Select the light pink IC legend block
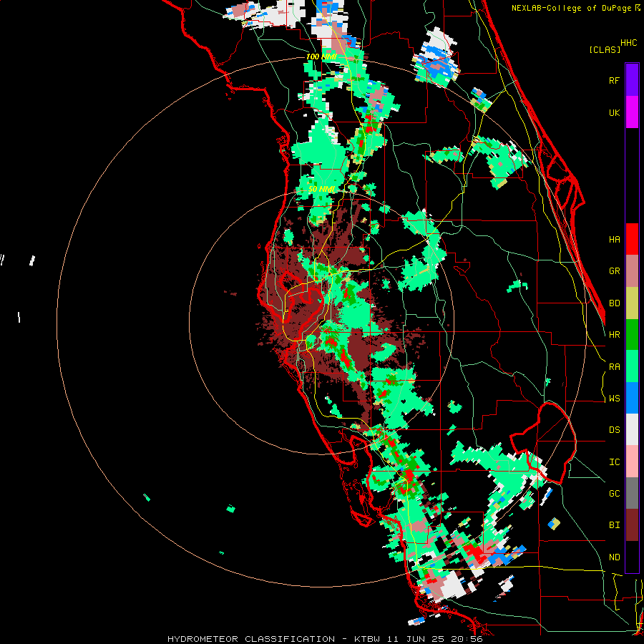Image resolution: width=644 pixels, height=644 pixels. click(x=632, y=462)
